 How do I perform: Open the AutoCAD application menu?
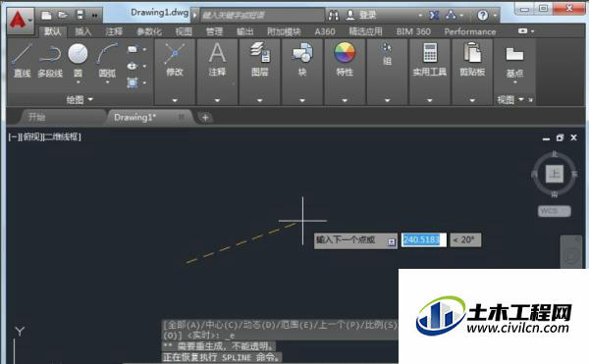(x=20, y=21)
